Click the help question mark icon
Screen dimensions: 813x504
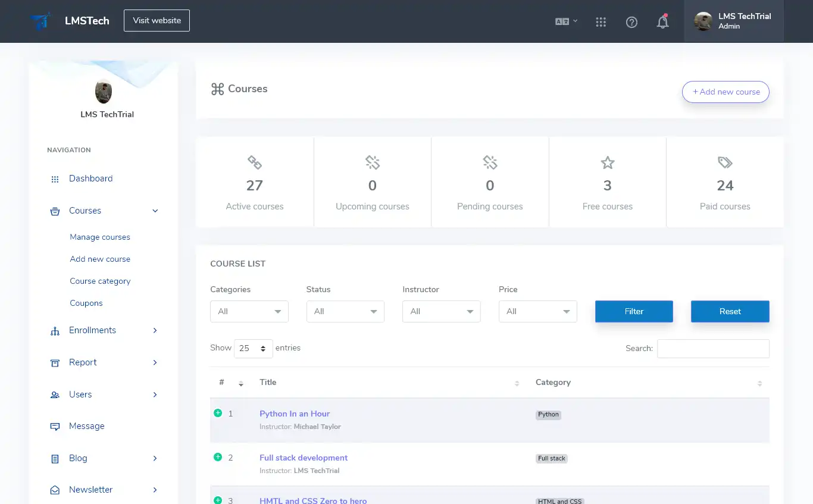tap(631, 22)
